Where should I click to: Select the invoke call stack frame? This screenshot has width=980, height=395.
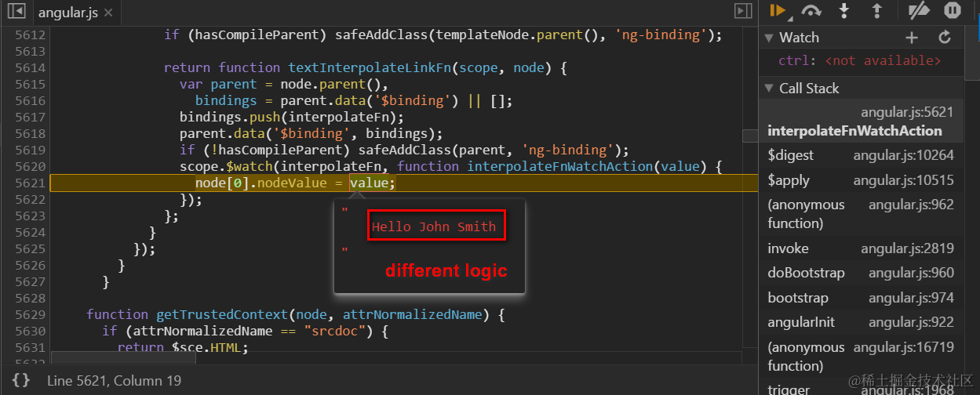coord(861,248)
